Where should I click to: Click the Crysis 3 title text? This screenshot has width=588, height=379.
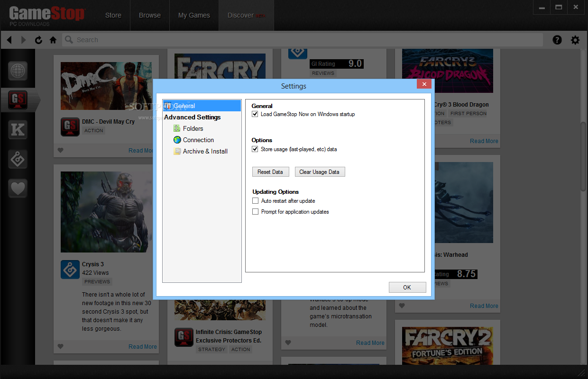[92, 264]
